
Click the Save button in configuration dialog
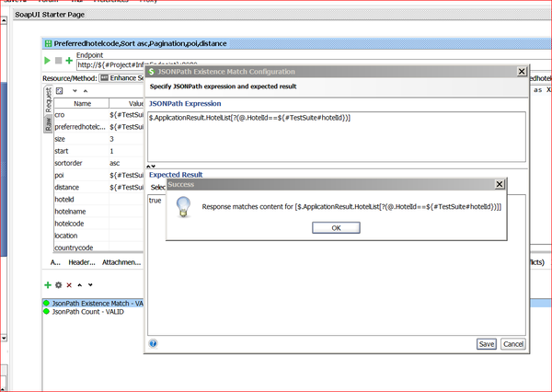coord(487,343)
